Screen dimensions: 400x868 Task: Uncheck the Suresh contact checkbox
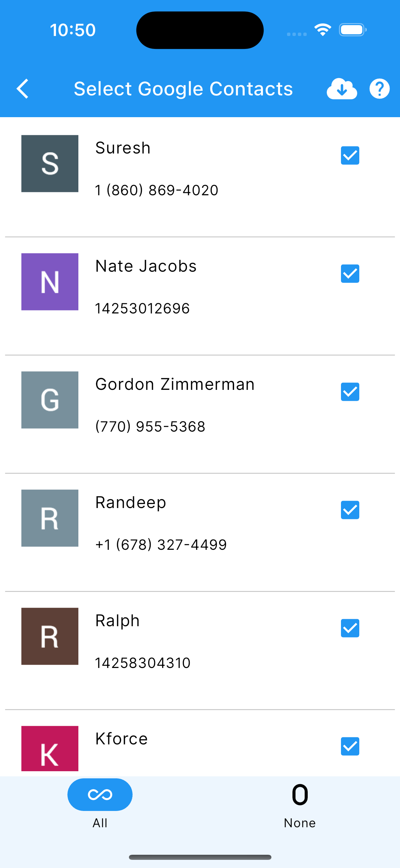click(x=350, y=156)
